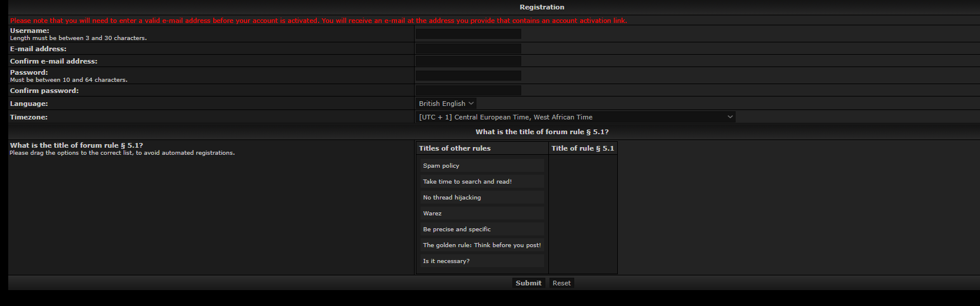Expand the Timezone dropdown list
This screenshot has height=306, width=980.
(575, 117)
